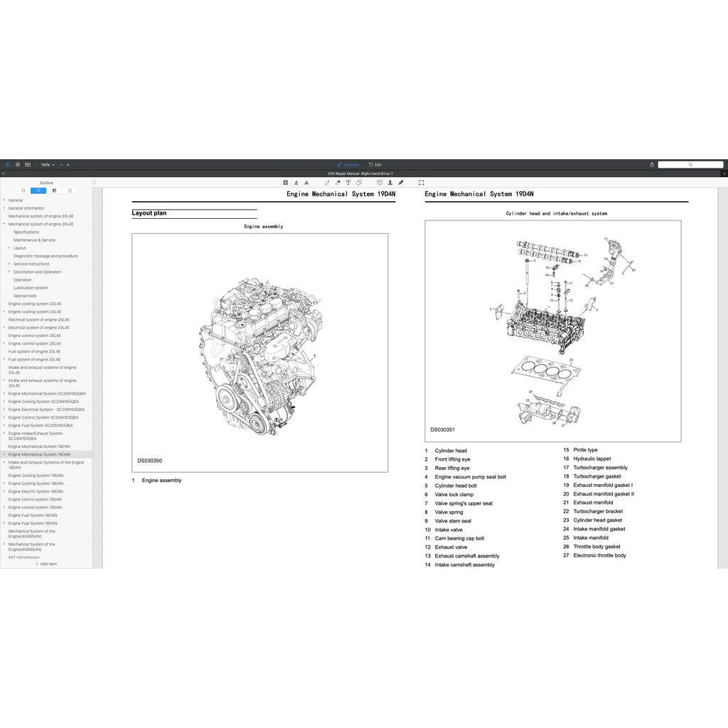Click the share/export icon at top right
The image size is (728, 728).
point(652,164)
